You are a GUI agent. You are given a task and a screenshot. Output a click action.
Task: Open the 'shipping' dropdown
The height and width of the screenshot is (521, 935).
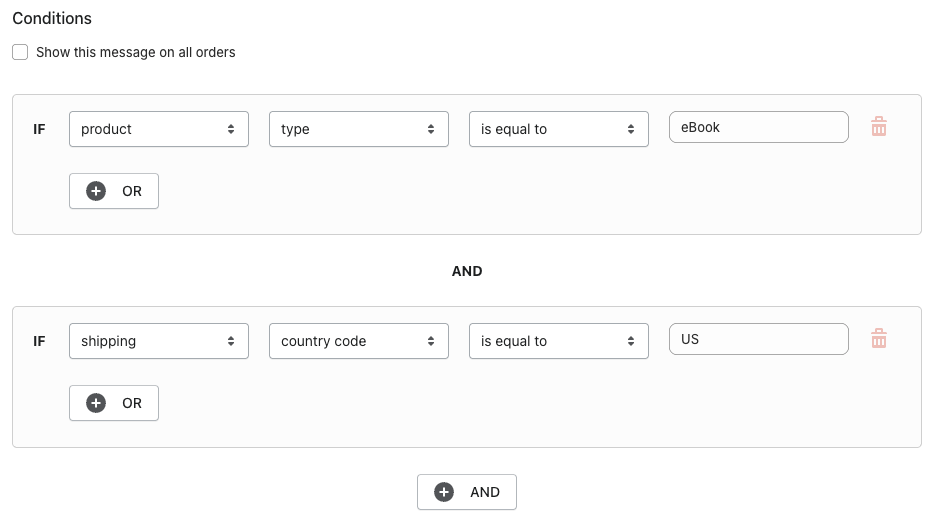point(158,341)
